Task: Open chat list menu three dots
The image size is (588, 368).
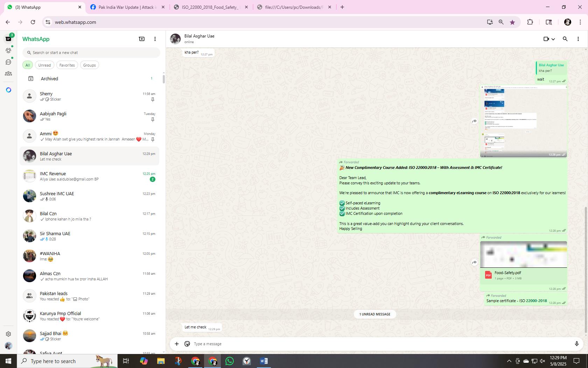Action: click(x=155, y=39)
